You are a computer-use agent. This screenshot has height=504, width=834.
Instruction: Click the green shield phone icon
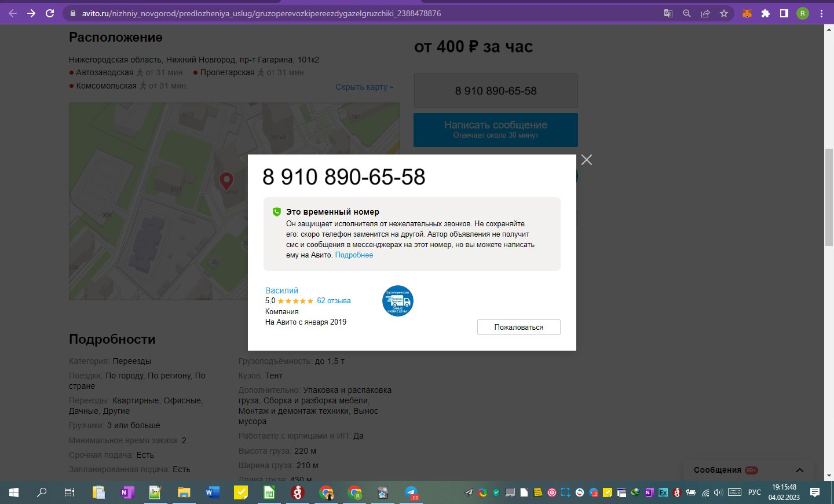coord(277,212)
